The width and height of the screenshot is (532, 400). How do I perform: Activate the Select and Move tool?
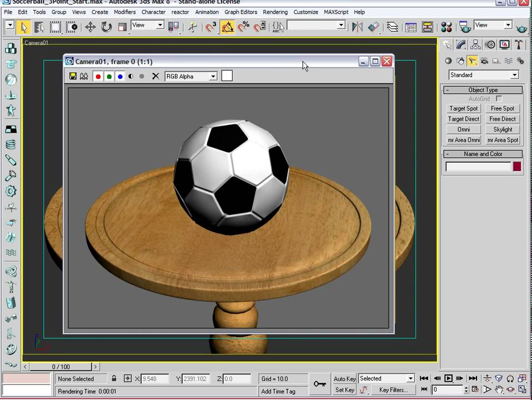[91, 27]
